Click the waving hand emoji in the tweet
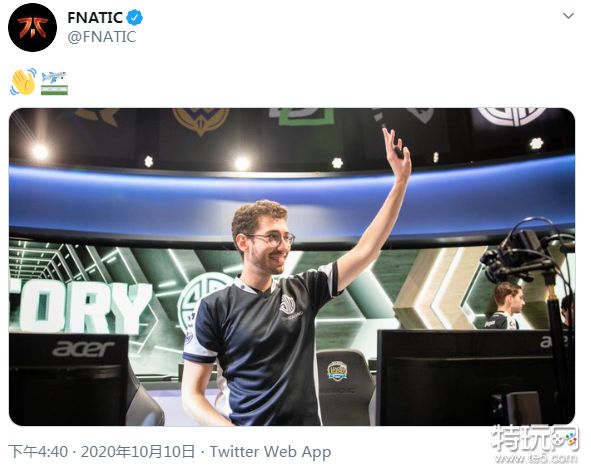This screenshot has height=474, width=591. (23, 81)
